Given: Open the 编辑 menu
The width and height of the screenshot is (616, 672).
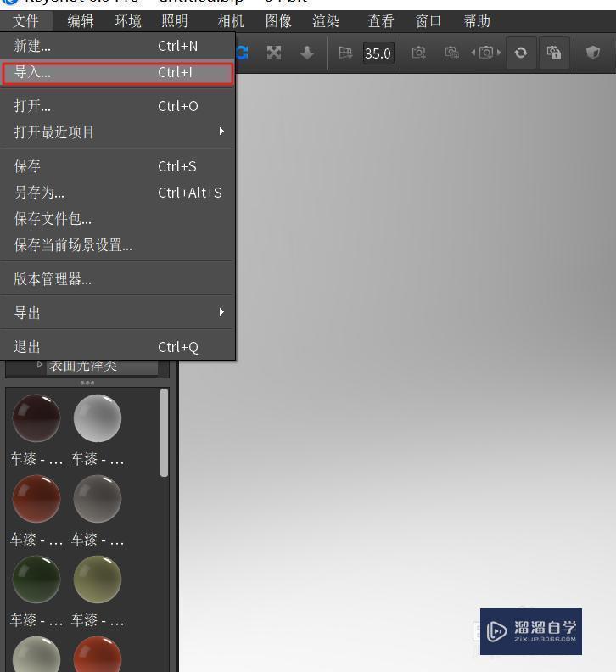Looking at the screenshot, I should [x=81, y=21].
